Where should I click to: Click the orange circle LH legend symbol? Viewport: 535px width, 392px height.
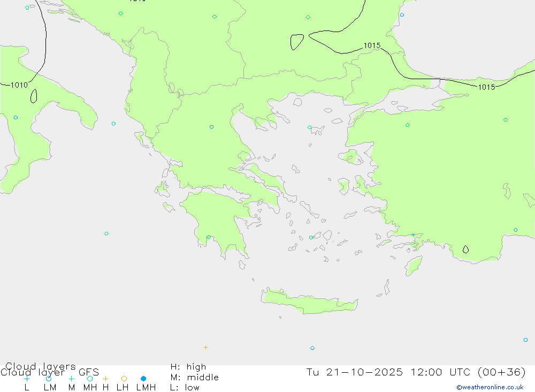[124, 379]
